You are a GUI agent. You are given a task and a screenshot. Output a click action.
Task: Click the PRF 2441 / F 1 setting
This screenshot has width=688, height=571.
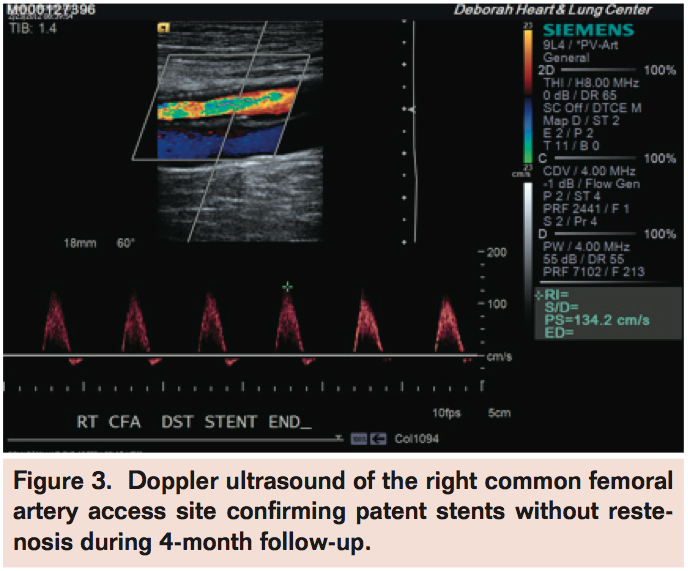pos(586,209)
